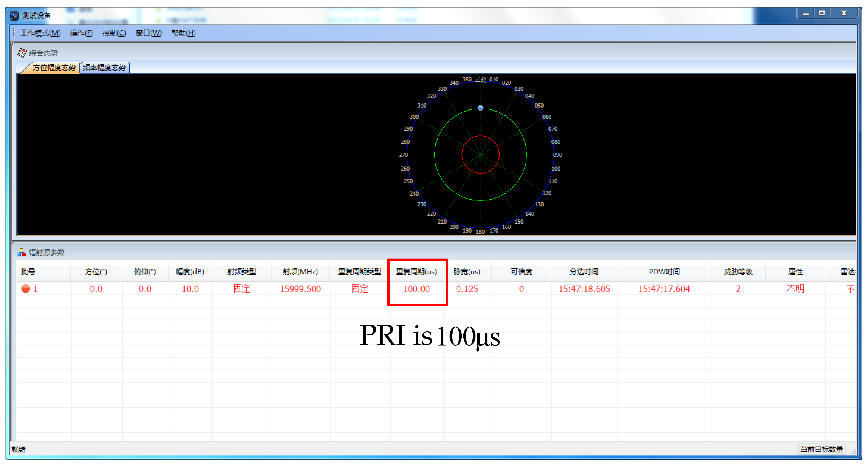The width and height of the screenshot is (868, 464).
Task: Select the 100.00 repetition period cell
Action: pyautogui.click(x=416, y=289)
